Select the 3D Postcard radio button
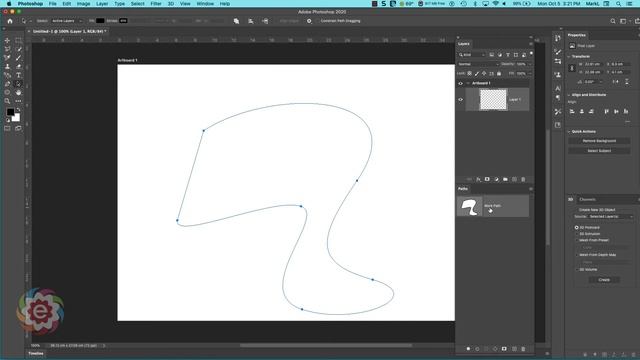640x360 pixels. click(x=577, y=227)
